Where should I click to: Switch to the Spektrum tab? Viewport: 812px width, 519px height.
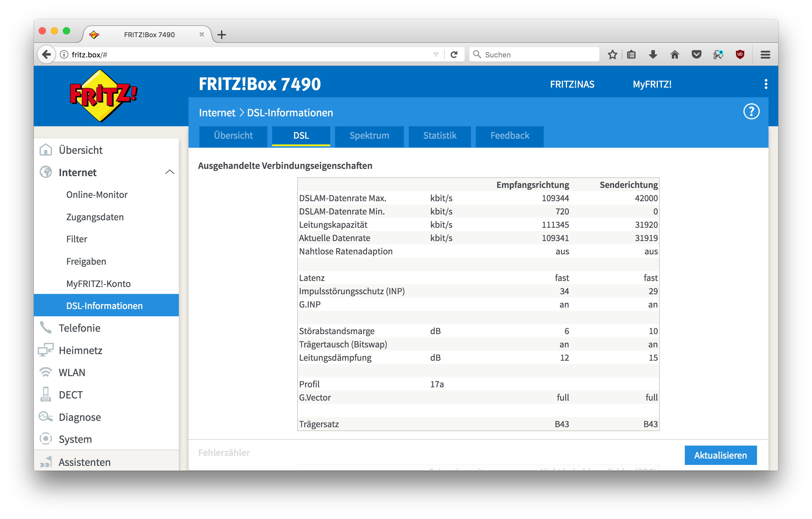click(x=369, y=136)
